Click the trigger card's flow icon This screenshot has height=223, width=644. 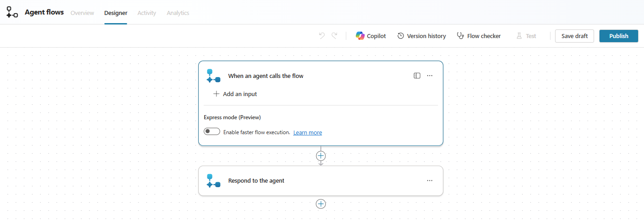(x=213, y=76)
